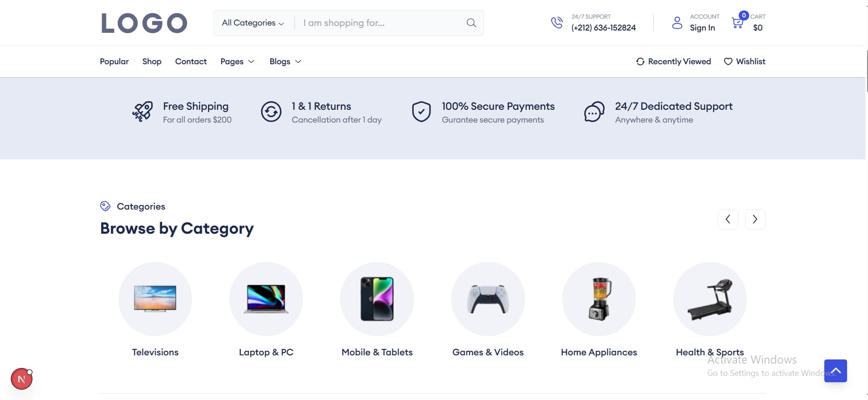Screen dimensions: 868x400
Task: Click the account user icon
Action: 677,23
